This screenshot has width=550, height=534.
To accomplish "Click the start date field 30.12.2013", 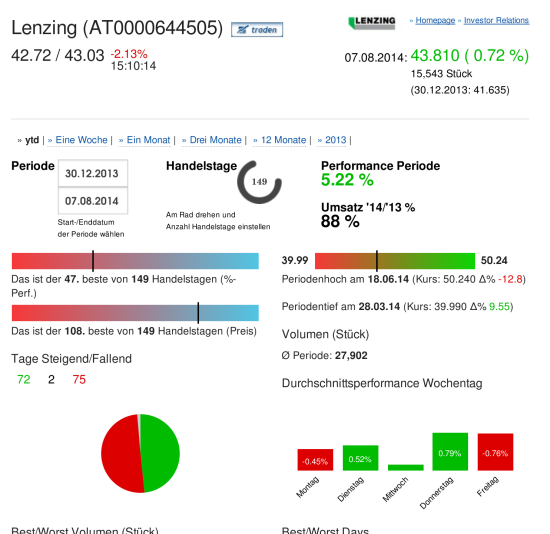I will 93,173.
